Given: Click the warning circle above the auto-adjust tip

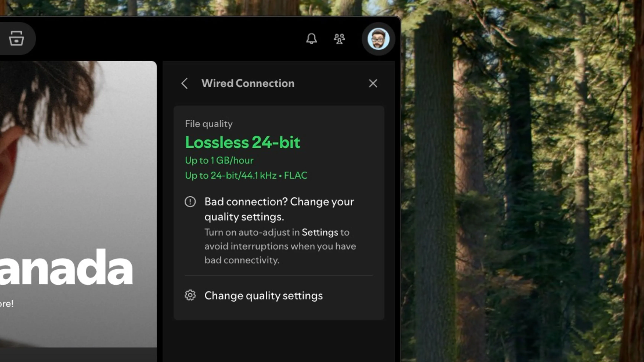Looking at the screenshot, I should [190, 202].
